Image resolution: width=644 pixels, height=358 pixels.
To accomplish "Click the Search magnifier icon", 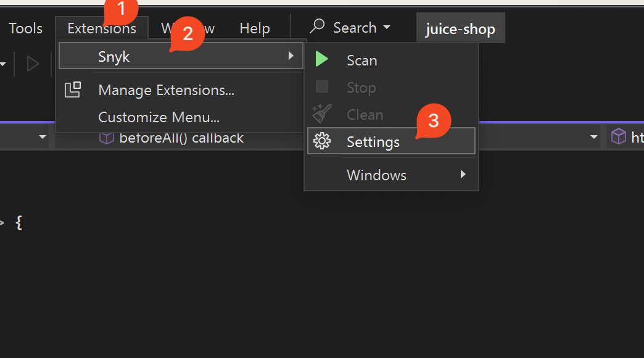I will [317, 27].
